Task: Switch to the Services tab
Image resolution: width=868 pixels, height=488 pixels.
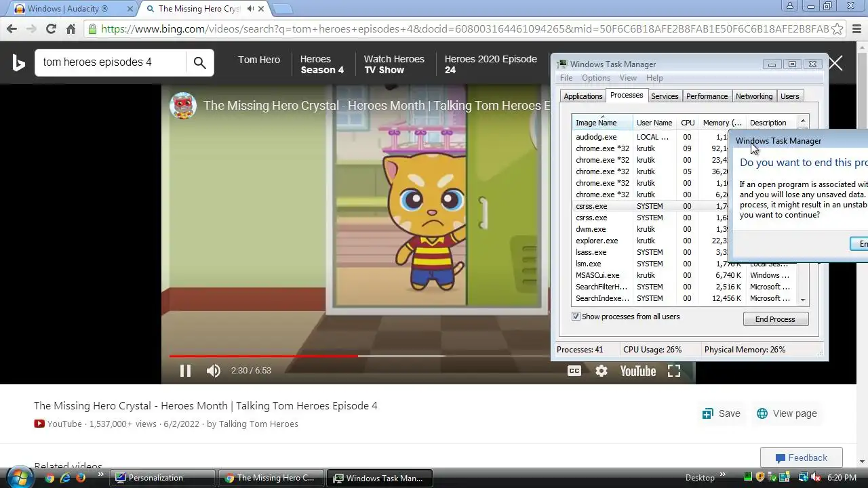Action: tap(665, 96)
